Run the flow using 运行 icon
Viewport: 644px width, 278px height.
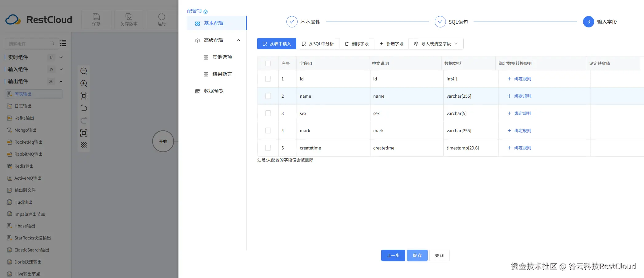[x=162, y=19]
